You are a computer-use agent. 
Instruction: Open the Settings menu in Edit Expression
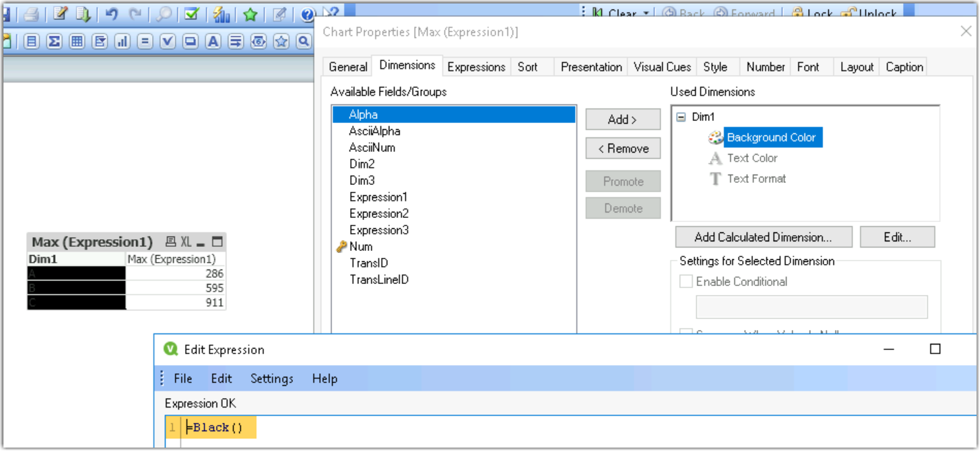272,378
